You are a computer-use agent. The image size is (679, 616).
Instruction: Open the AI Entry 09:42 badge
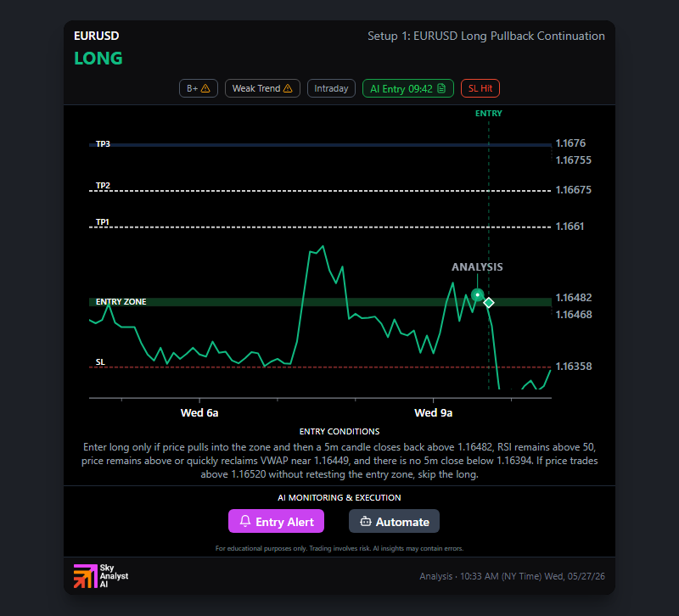click(408, 88)
